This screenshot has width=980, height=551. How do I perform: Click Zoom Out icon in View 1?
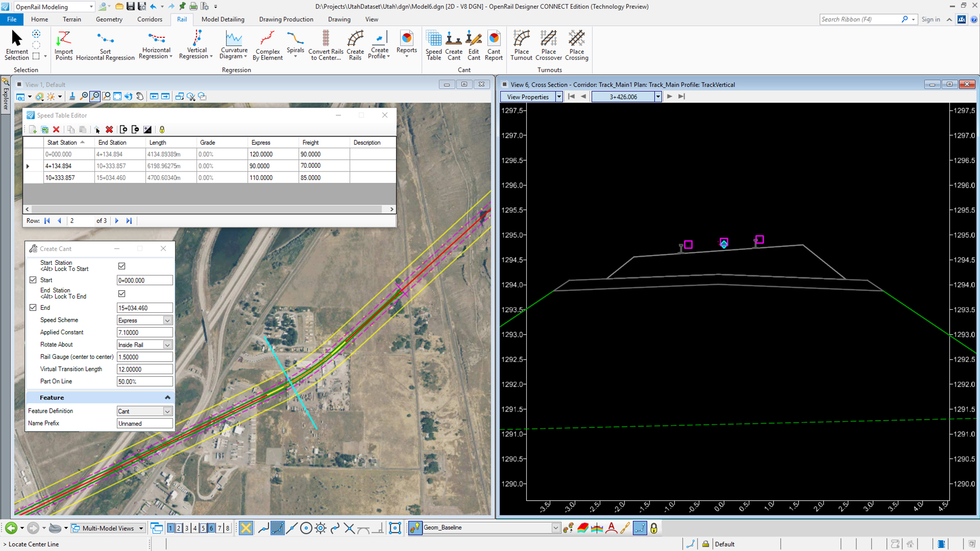coord(95,96)
